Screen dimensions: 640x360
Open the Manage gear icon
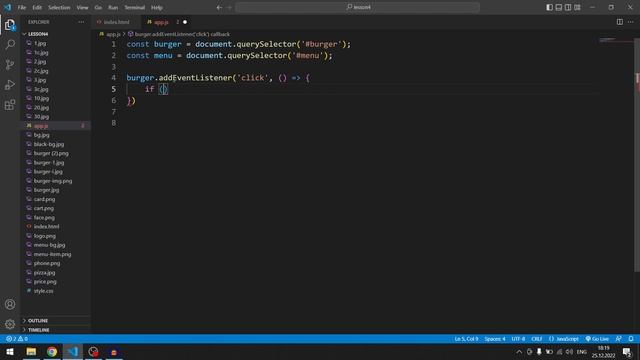[x=10, y=324]
